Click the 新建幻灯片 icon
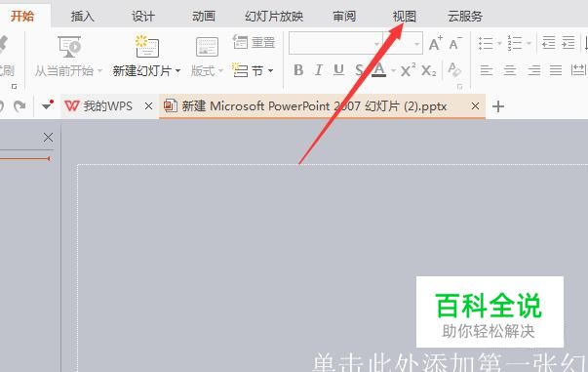Screen dimensions: 588x372 click(x=147, y=46)
